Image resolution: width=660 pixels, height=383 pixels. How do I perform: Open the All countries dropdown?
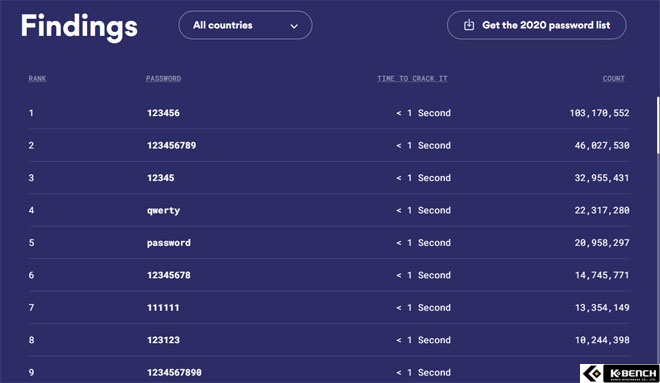(x=245, y=25)
